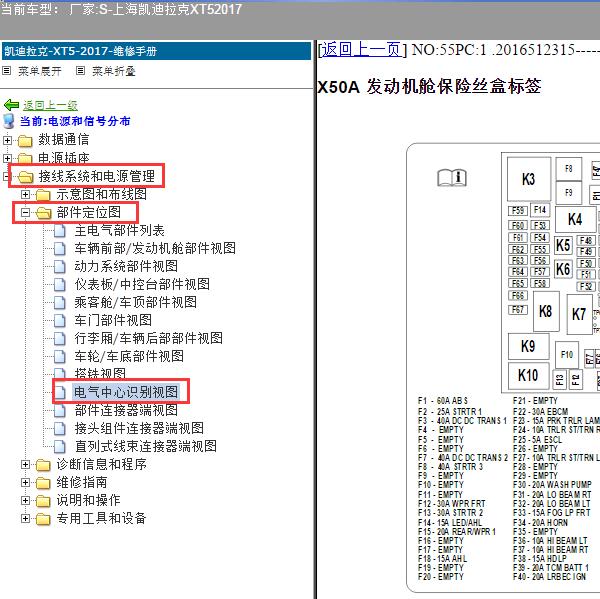Screen dimensions: 600x599
Task: Expand the 说明和操作 folder
Action: (x=25, y=501)
